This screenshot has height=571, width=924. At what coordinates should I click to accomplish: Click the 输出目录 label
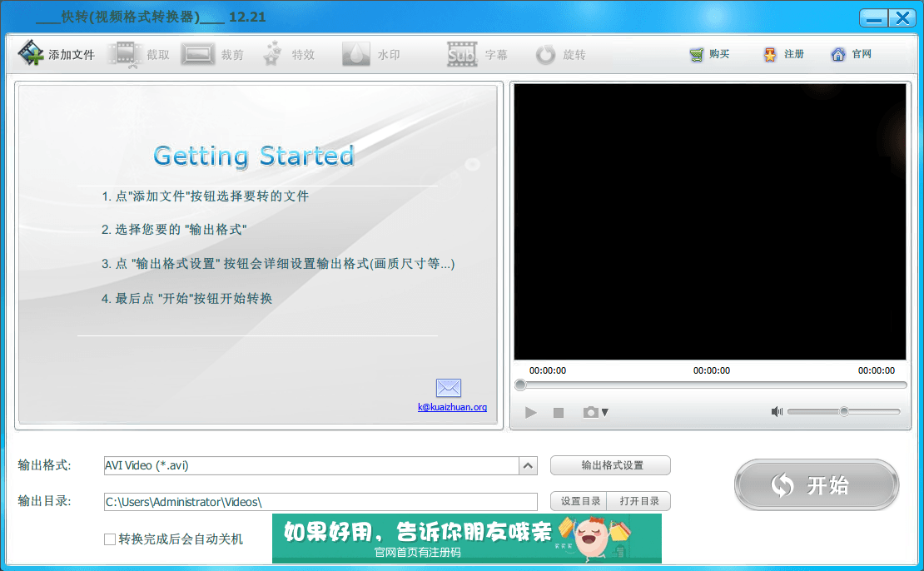coord(44,501)
